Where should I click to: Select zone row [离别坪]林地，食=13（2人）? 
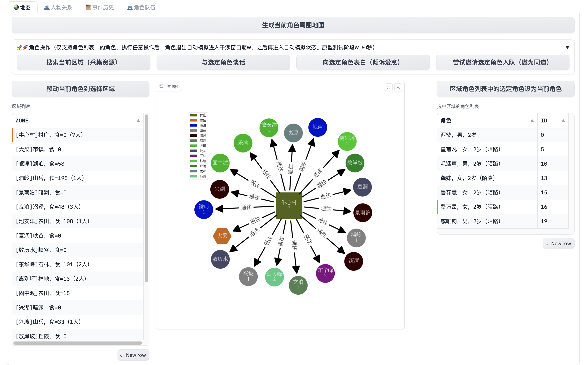click(x=78, y=279)
